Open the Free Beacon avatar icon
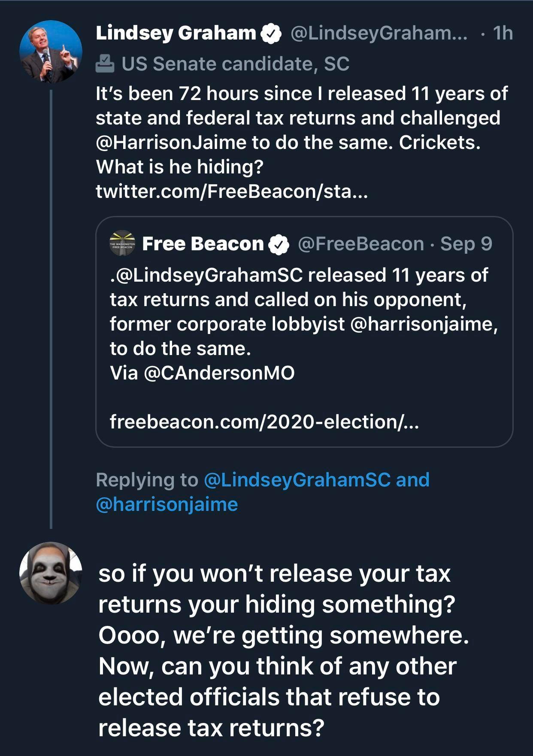This screenshot has width=533, height=756. click(122, 243)
